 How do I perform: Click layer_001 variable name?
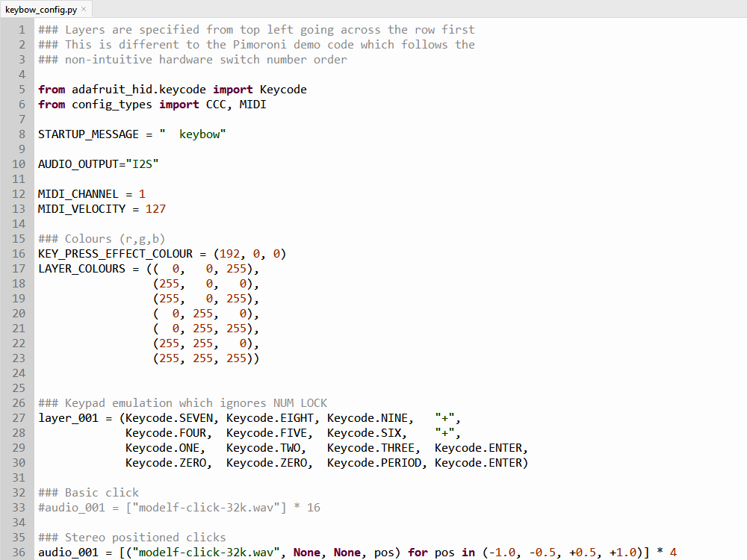pyautogui.click(x=68, y=418)
